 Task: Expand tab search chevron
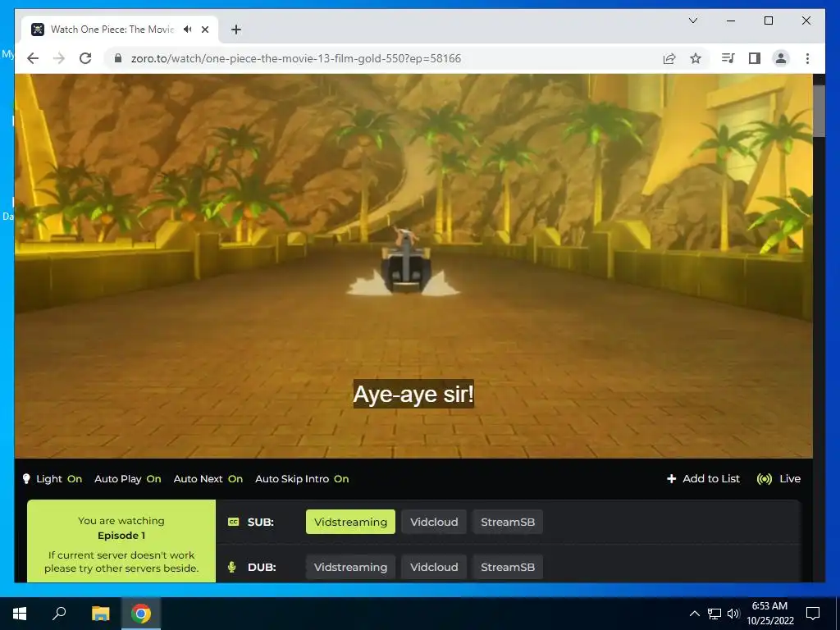point(692,21)
